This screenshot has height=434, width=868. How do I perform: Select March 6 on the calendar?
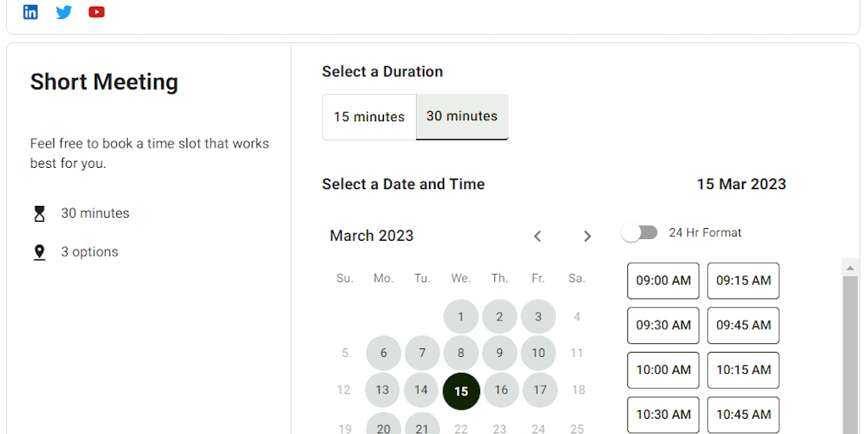click(x=383, y=353)
